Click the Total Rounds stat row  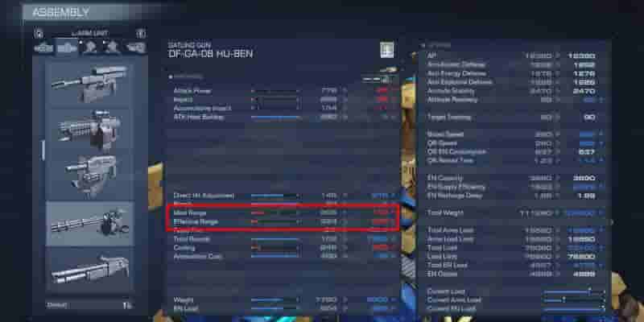point(283,238)
